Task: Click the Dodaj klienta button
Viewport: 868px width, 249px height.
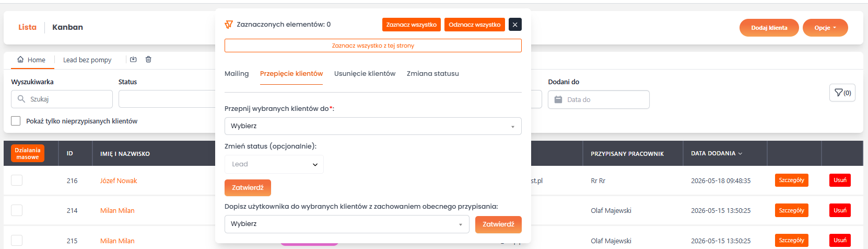Action: (769, 28)
